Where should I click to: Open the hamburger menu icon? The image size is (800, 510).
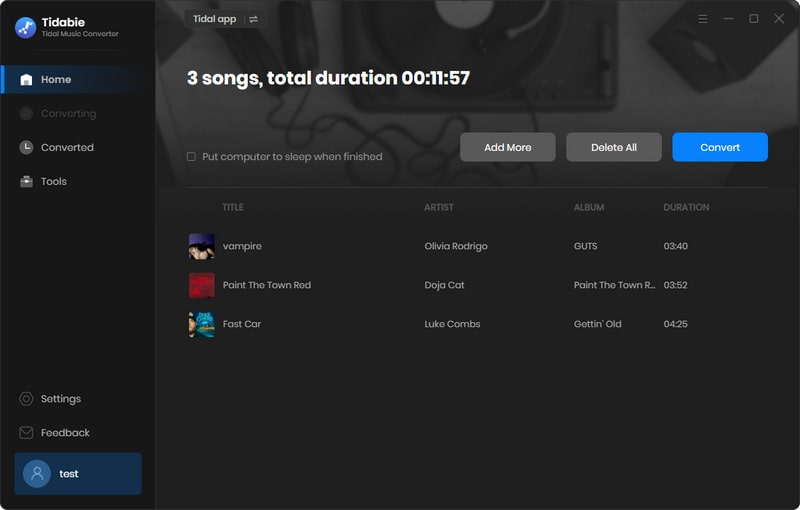click(703, 19)
